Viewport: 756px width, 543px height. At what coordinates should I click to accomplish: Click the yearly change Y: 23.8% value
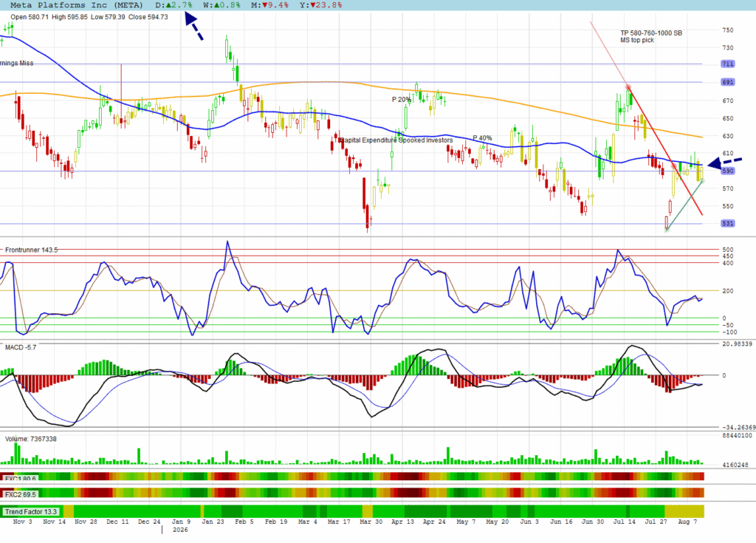coord(321,5)
